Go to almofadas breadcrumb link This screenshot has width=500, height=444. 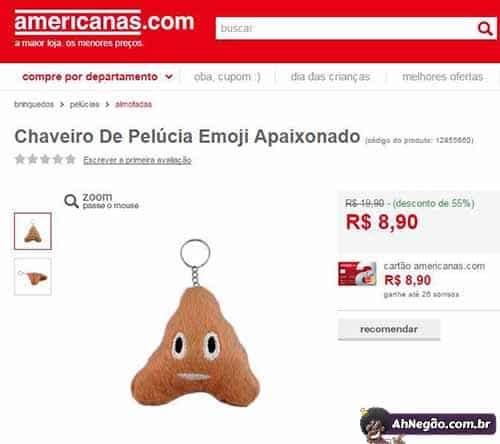[x=133, y=104]
